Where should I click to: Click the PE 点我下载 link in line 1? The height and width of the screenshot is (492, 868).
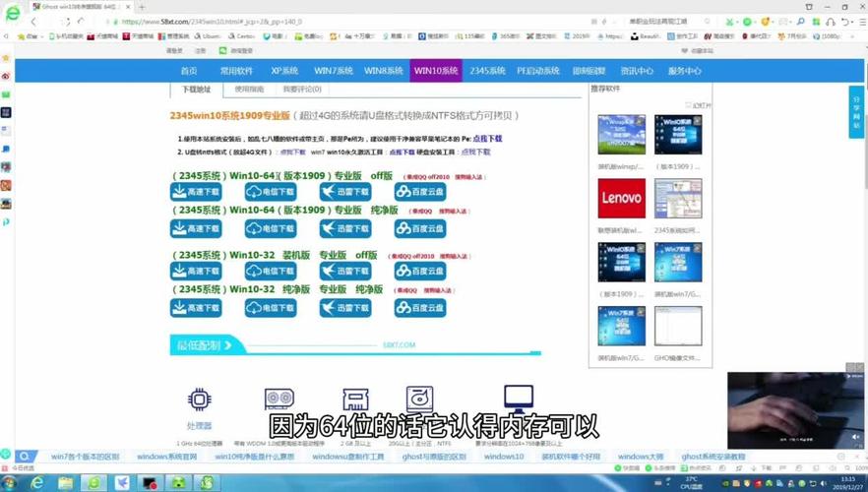click(488, 139)
